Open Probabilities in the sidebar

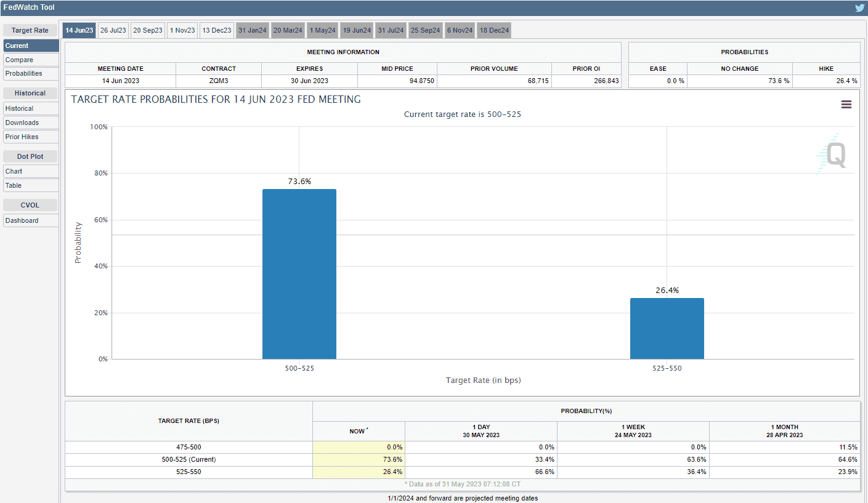click(x=31, y=73)
